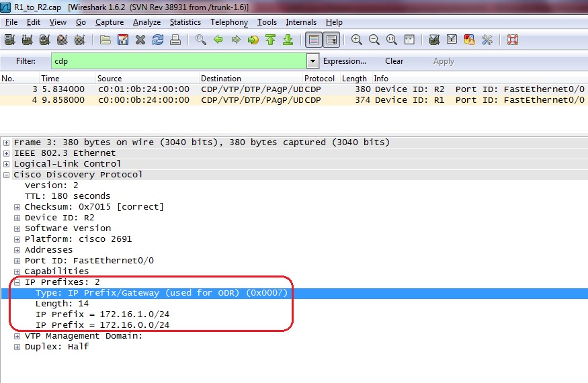Click the Apply filter button

tap(444, 61)
